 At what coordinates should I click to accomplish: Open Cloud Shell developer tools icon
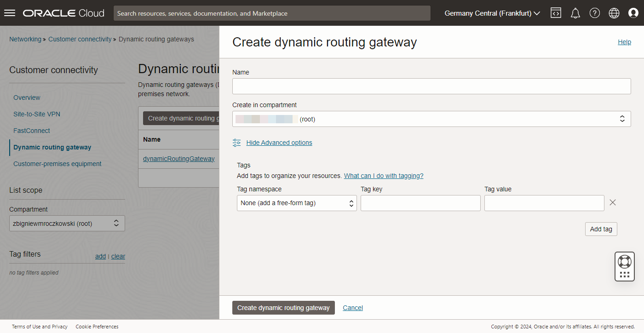[x=556, y=13]
